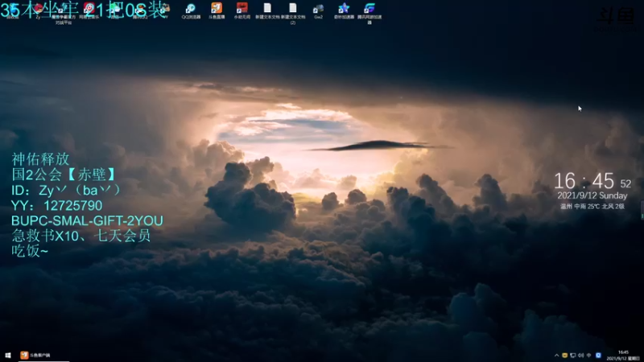The width and height of the screenshot is (644, 362).
Task: Expand the hidden system tray icons
Action: point(556,356)
